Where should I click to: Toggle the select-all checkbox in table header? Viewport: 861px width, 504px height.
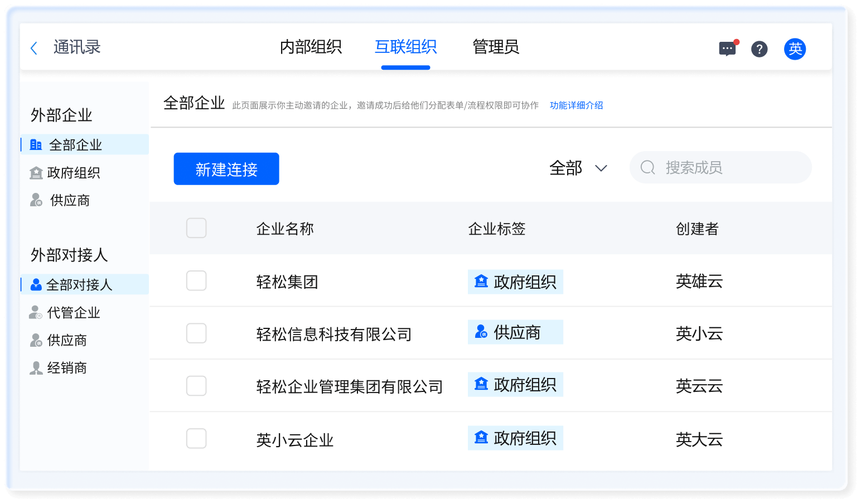tap(196, 228)
